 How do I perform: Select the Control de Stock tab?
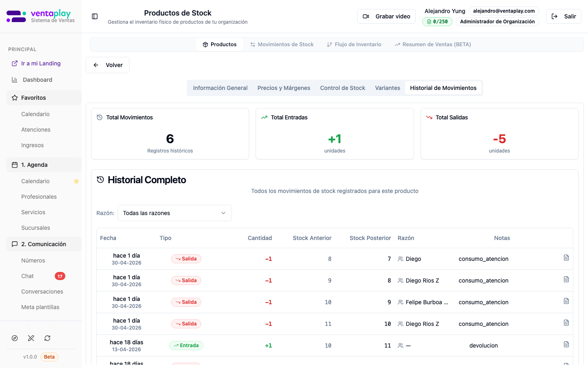343,88
